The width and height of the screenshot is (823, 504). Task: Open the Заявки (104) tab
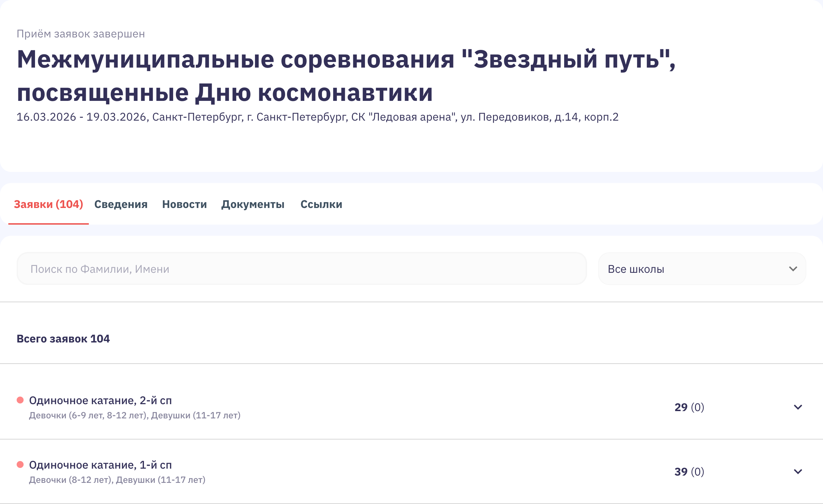tap(48, 204)
